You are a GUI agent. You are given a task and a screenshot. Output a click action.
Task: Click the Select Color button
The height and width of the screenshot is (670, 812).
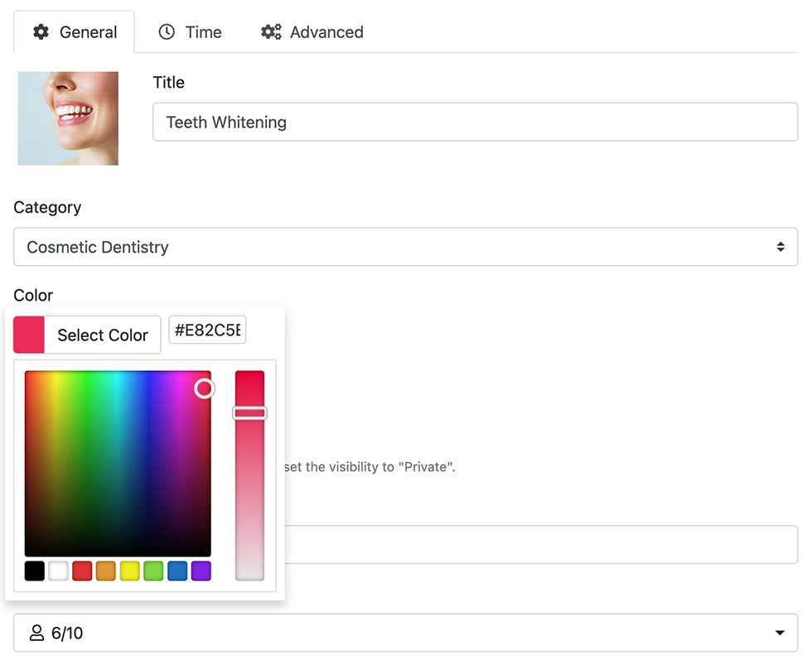(103, 335)
